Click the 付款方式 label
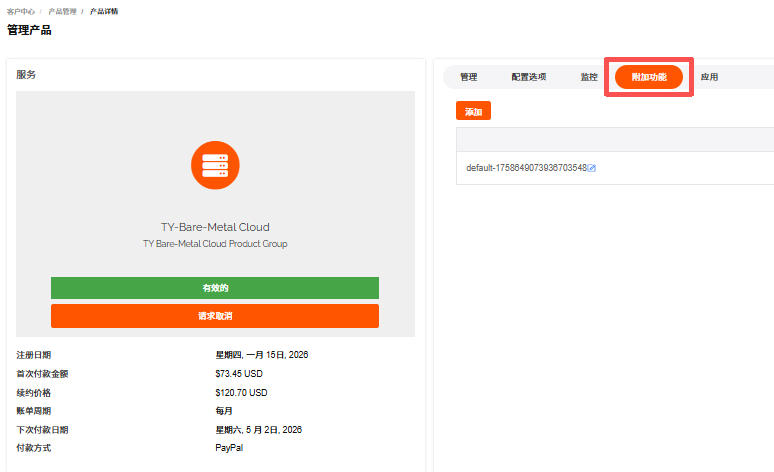774x472 pixels. 34,448
